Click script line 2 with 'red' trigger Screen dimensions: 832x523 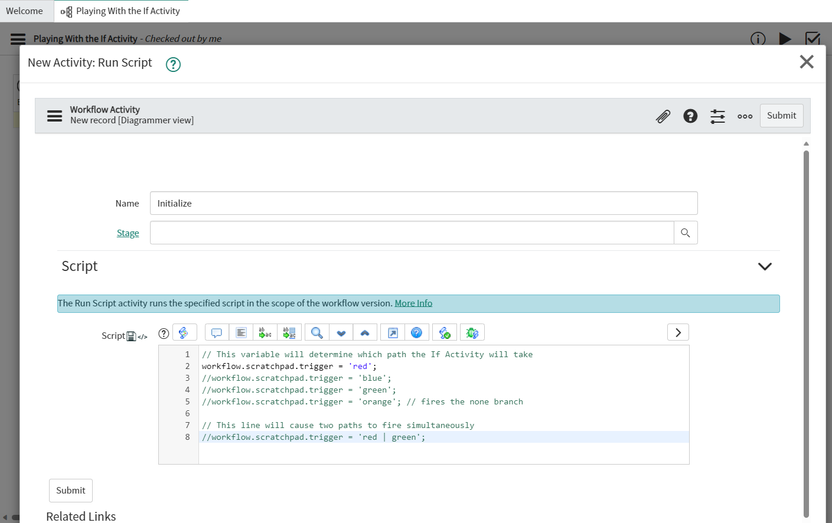[289, 366]
